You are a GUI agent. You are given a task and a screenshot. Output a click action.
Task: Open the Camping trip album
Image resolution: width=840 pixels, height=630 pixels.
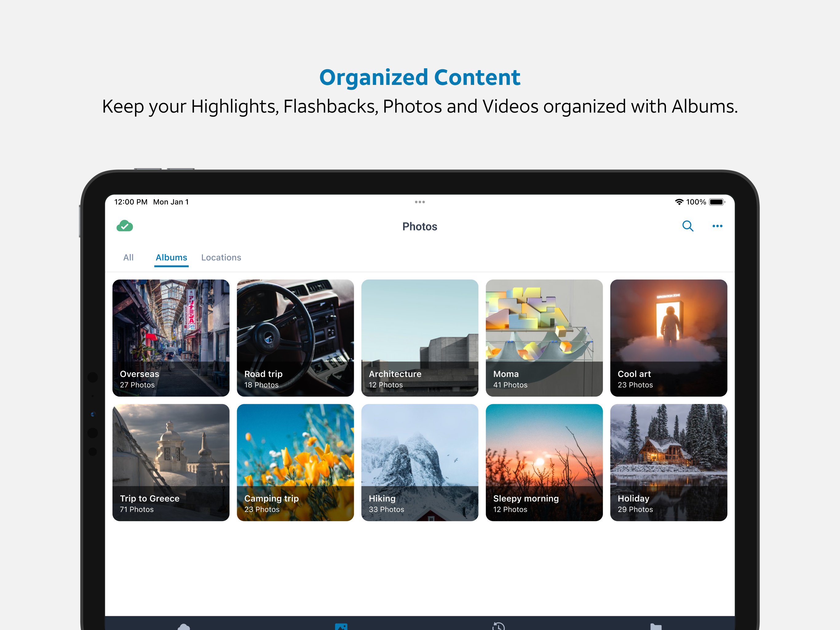[x=295, y=462]
